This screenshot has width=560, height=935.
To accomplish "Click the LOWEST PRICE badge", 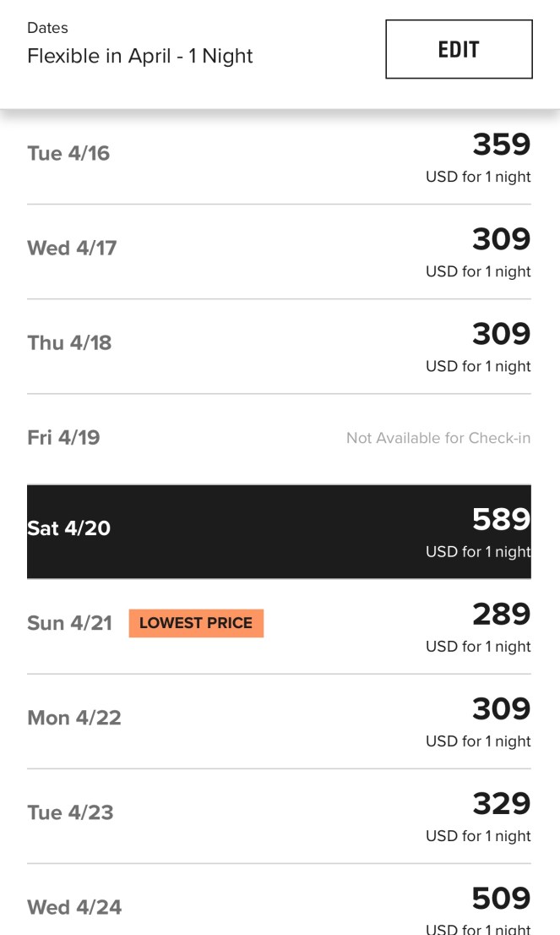I will click(x=196, y=624).
